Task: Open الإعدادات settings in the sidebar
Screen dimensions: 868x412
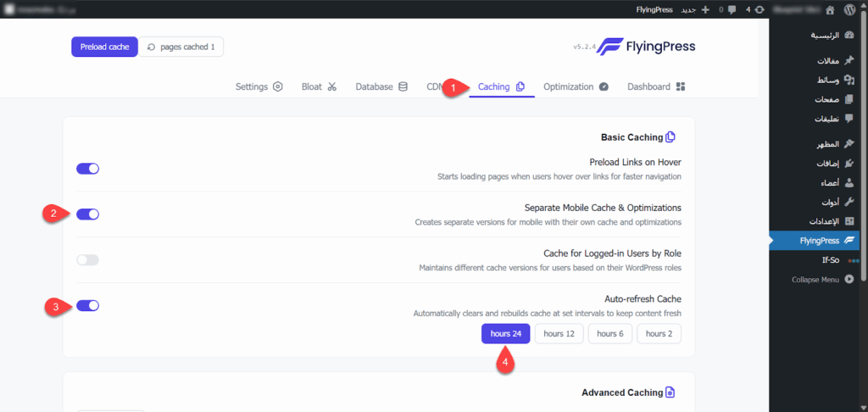Action: pyautogui.click(x=820, y=221)
